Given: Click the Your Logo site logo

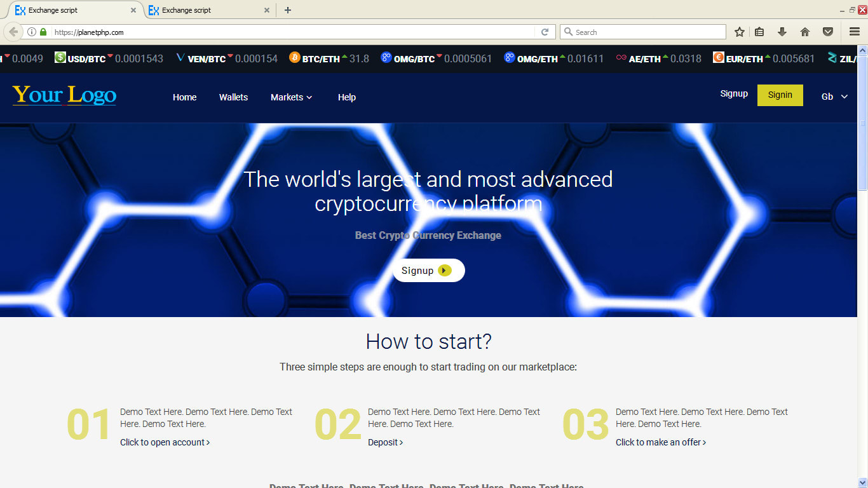Looking at the screenshot, I should (x=64, y=95).
